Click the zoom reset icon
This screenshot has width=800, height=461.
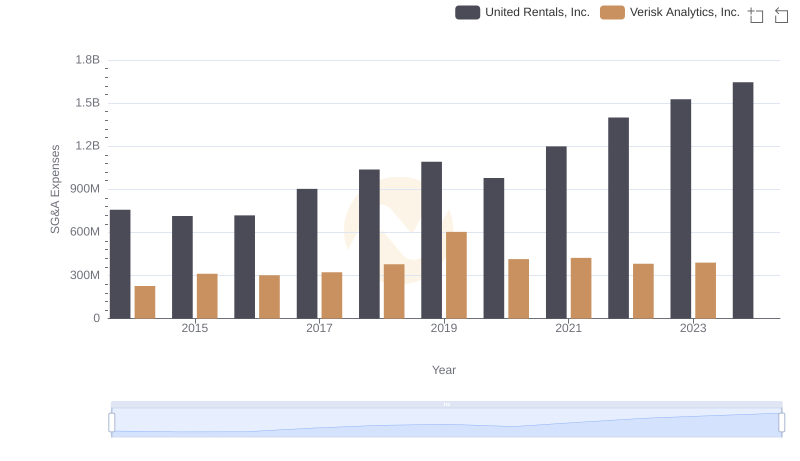(781, 15)
